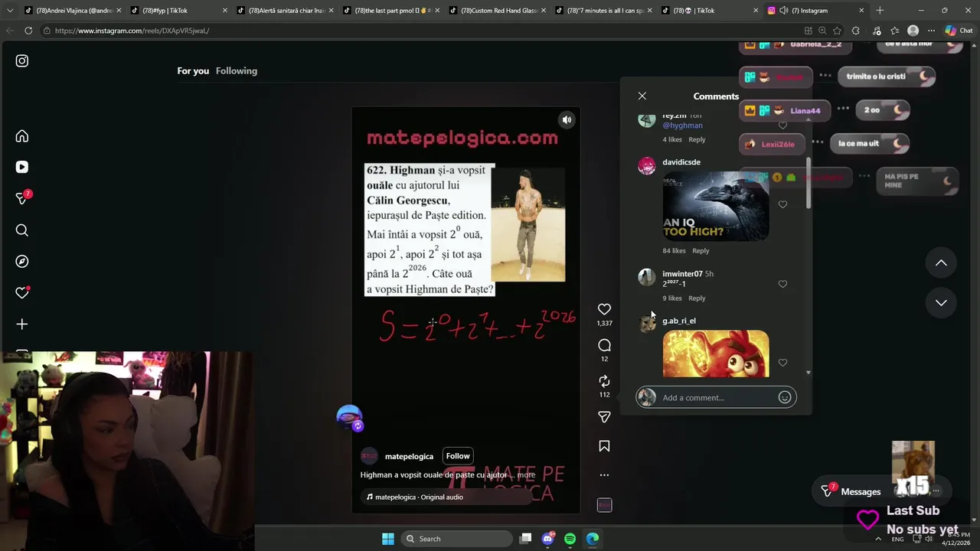Open the reel's audio thumbnail icon
Screen dimensions: 980x551
[604, 505]
